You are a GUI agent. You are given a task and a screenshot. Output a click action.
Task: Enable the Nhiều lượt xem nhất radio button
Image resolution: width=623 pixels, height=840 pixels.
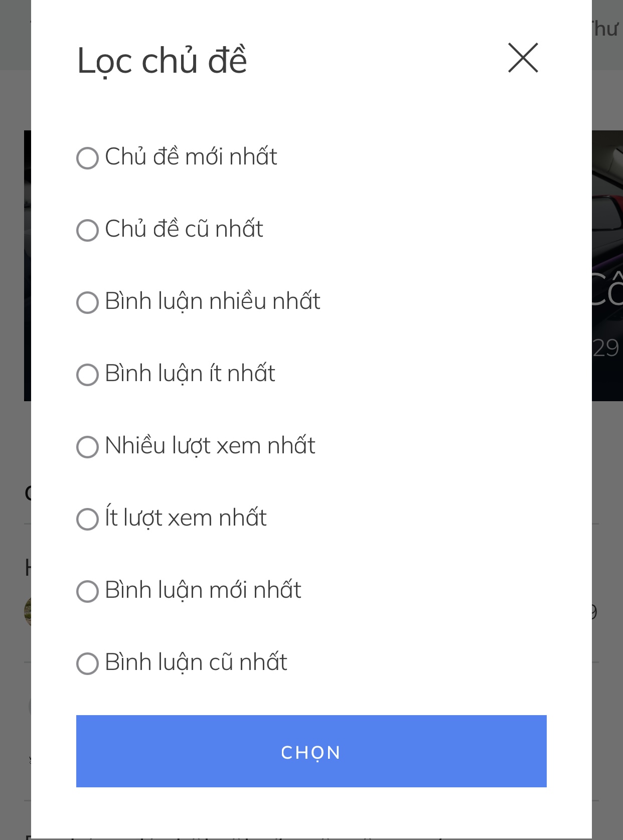click(87, 447)
